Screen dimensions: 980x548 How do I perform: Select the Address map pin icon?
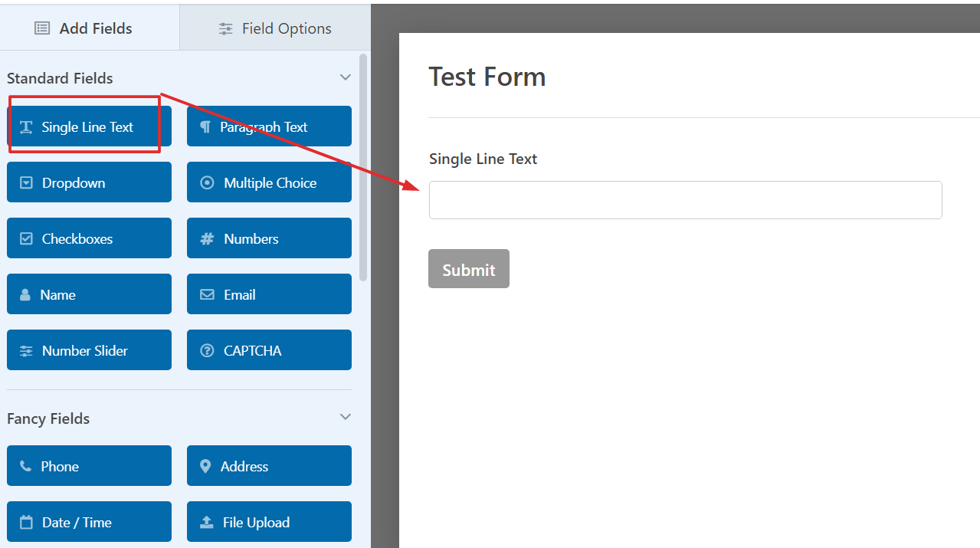(205, 465)
